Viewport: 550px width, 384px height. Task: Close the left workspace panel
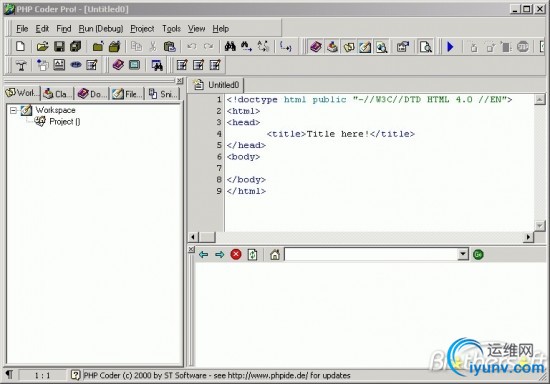pos(180,81)
